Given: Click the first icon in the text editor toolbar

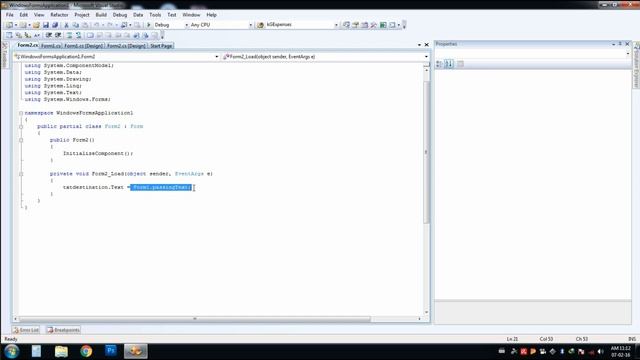Looking at the screenshot, I should click(9, 36).
